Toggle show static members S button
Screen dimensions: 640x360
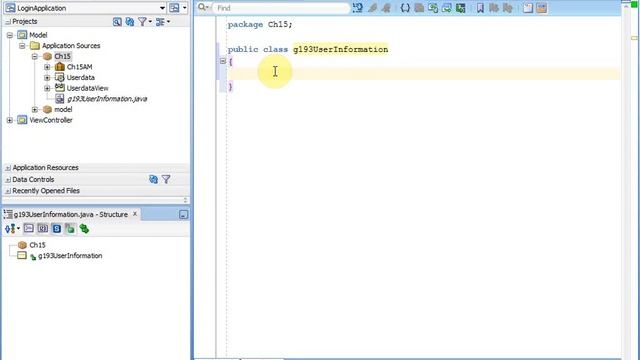click(x=56, y=229)
